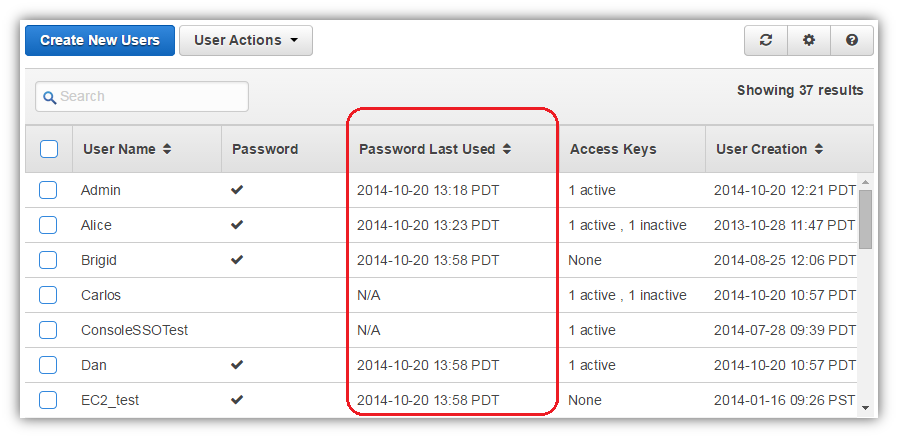Open the settings gear icon
The image size is (898, 438).
point(809,41)
